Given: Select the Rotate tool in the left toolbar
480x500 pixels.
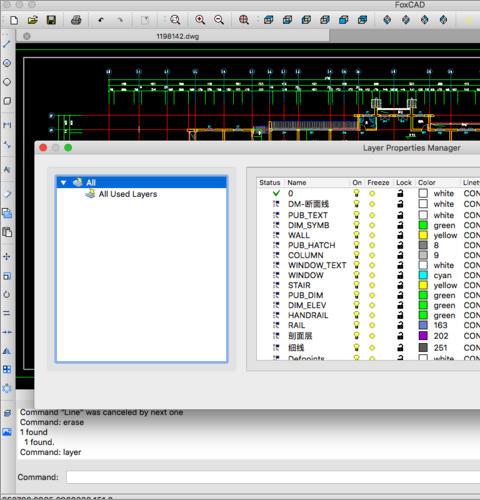Looking at the screenshot, I should pyautogui.click(x=7, y=295).
